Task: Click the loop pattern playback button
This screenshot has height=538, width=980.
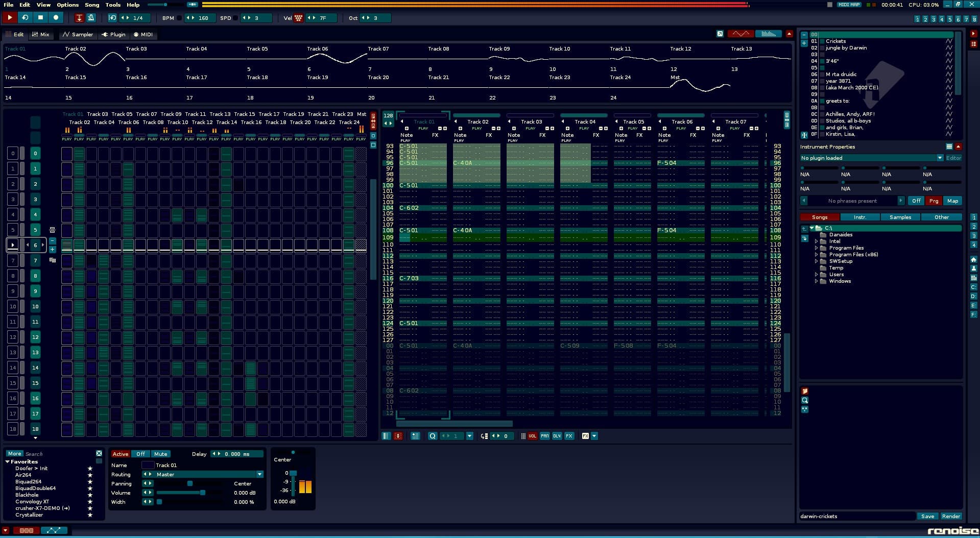Action: tap(25, 17)
